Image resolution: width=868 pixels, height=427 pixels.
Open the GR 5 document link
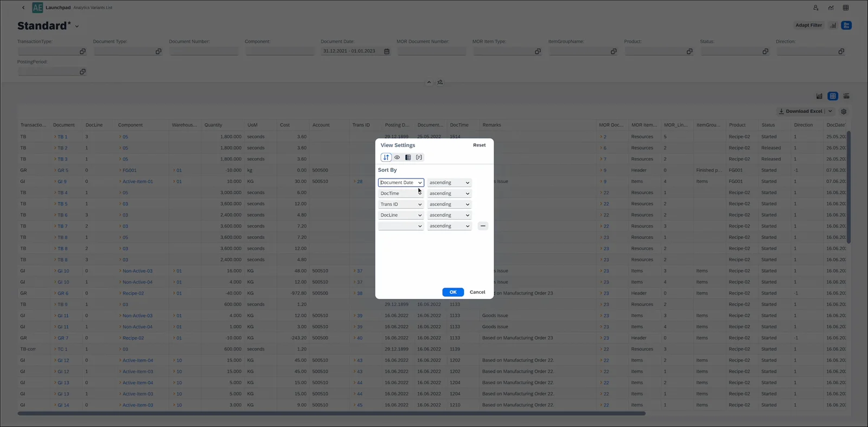click(63, 170)
